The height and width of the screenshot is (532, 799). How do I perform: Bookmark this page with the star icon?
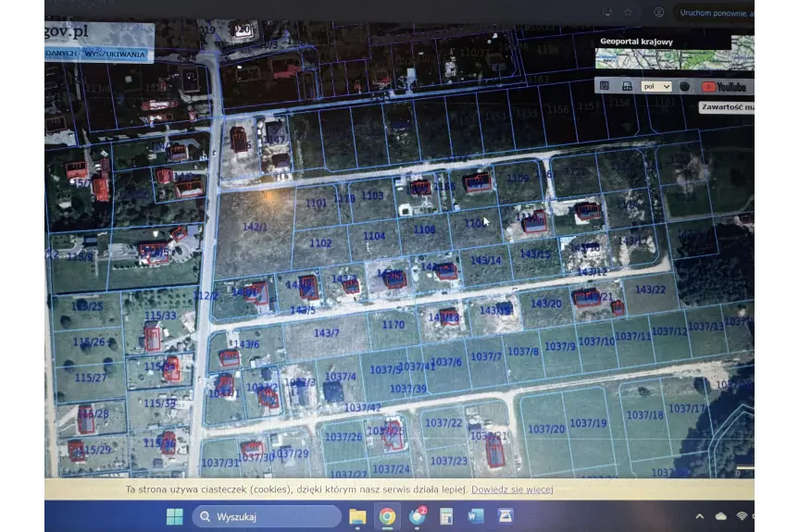(628, 13)
